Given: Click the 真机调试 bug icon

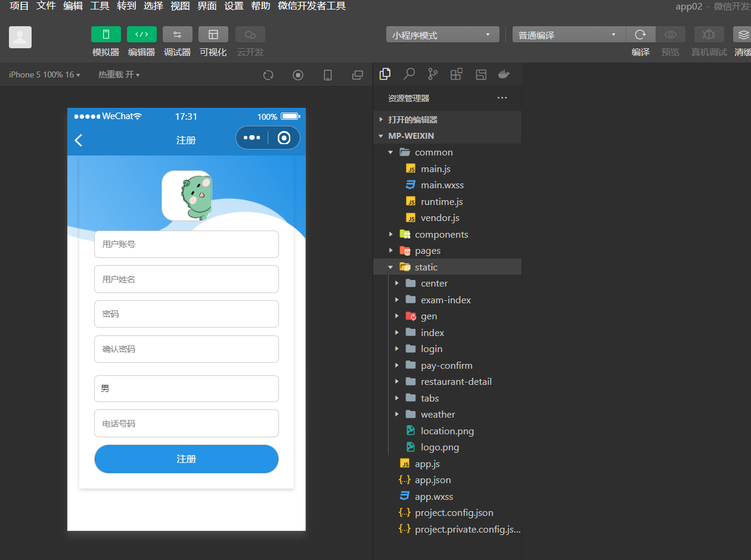Looking at the screenshot, I should (x=709, y=35).
